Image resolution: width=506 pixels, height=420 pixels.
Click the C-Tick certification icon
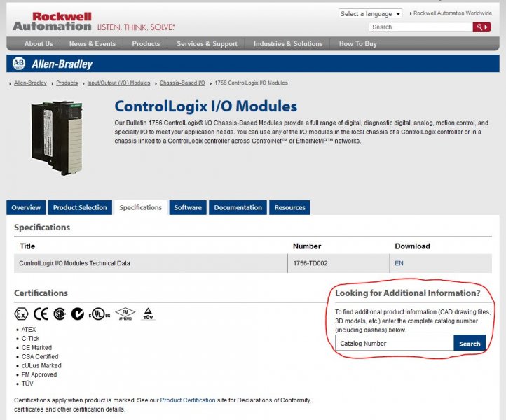(78, 314)
